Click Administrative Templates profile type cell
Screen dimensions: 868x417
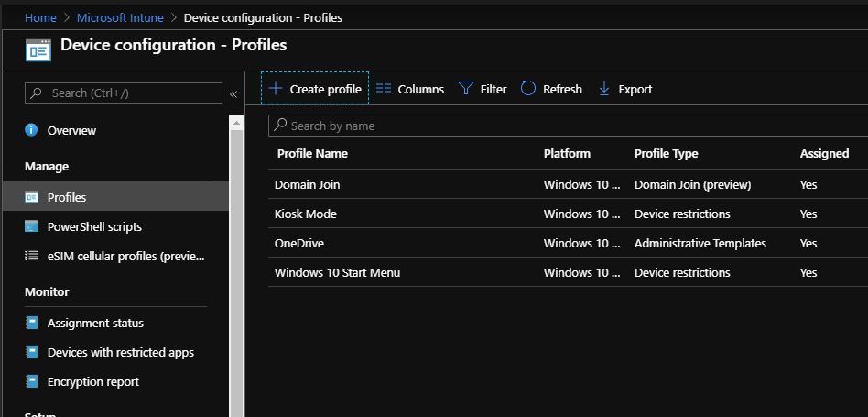click(700, 243)
